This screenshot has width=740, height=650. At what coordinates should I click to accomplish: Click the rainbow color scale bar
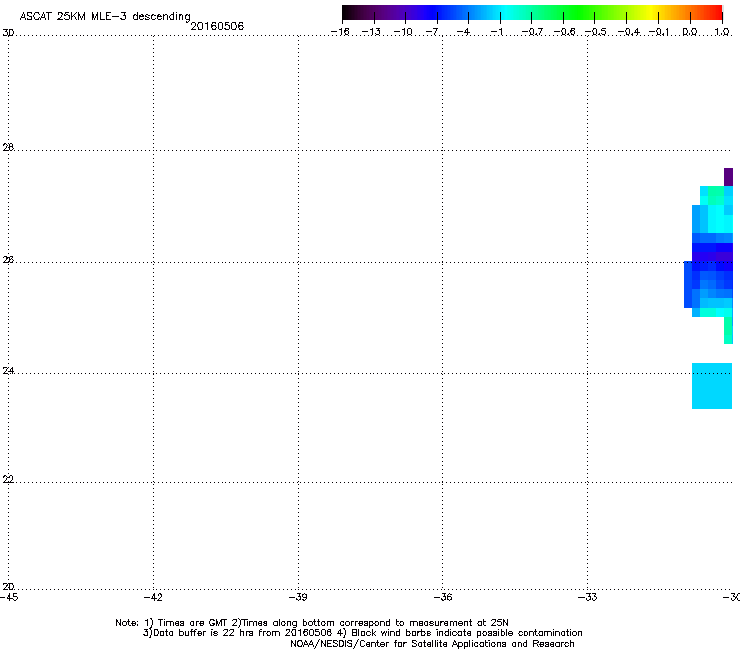pyautogui.click(x=532, y=13)
